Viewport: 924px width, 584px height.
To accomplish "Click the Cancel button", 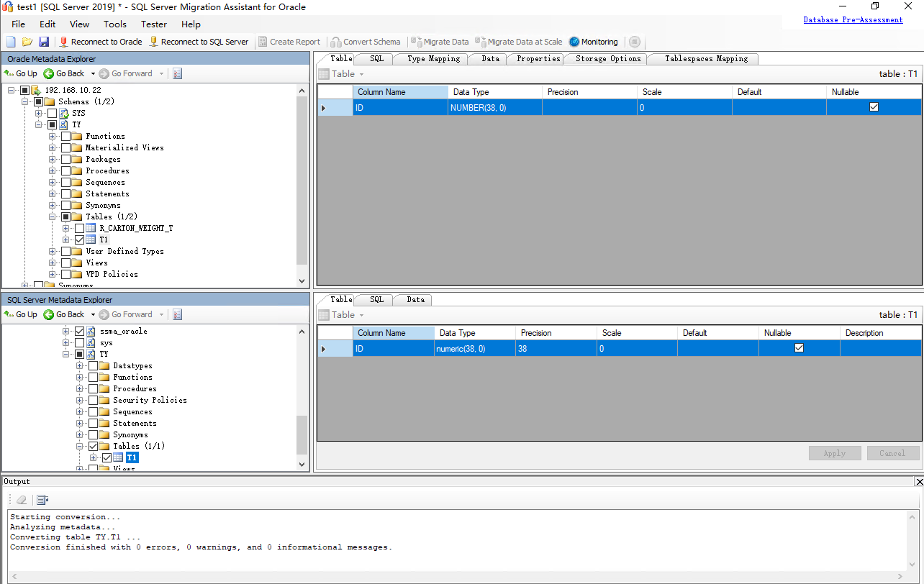I will [x=892, y=453].
